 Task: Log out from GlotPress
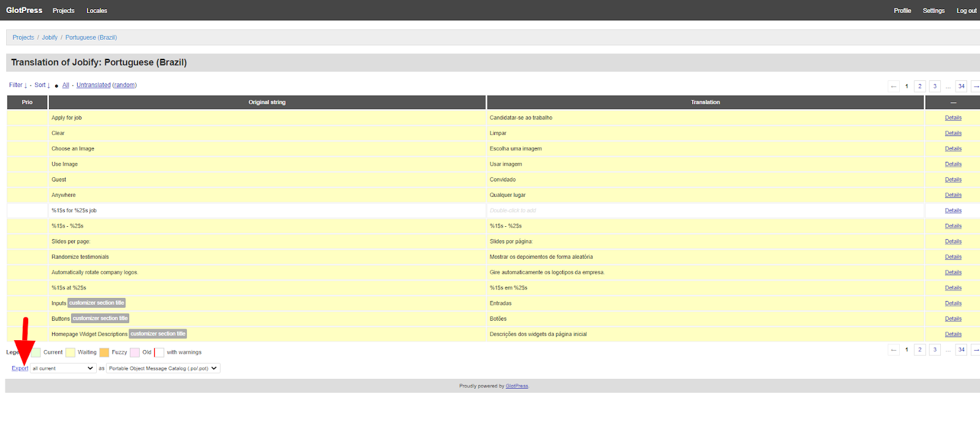[x=967, y=10]
